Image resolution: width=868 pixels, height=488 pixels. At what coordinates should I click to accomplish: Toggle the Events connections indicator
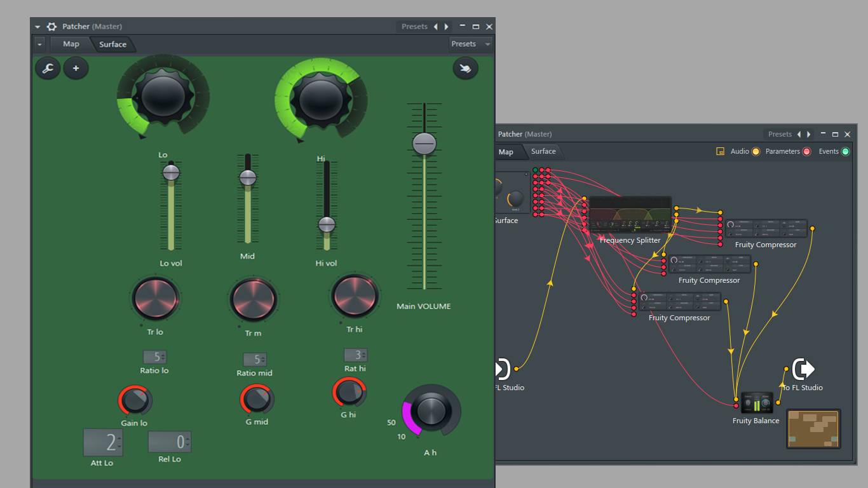point(845,152)
